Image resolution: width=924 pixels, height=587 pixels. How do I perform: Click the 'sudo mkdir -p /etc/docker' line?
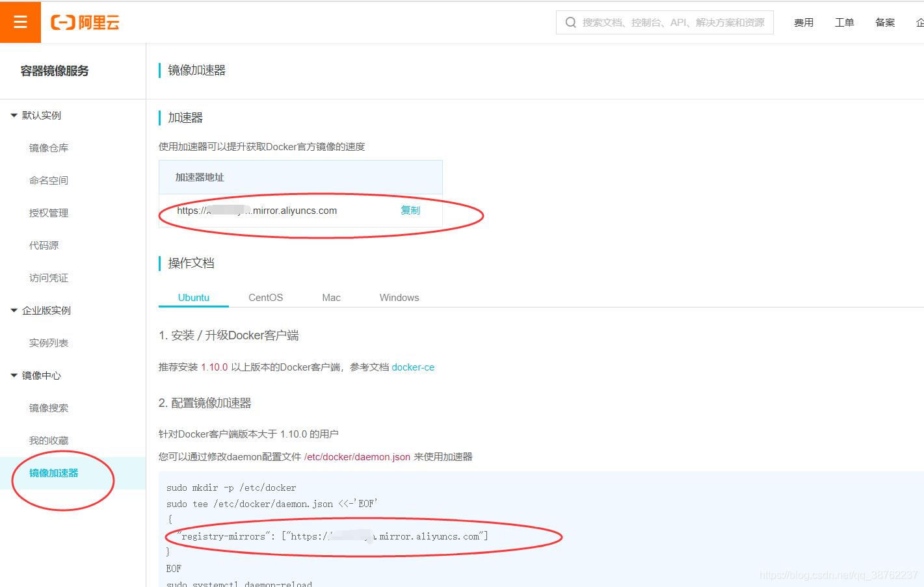[231, 488]
